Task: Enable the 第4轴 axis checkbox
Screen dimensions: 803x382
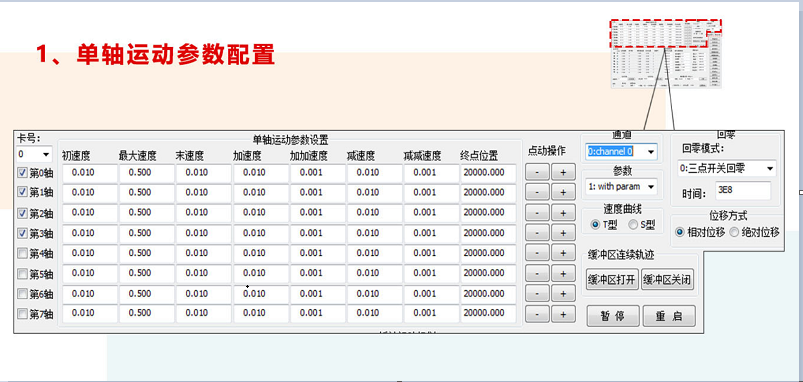Action: click(x=22, y=253)
